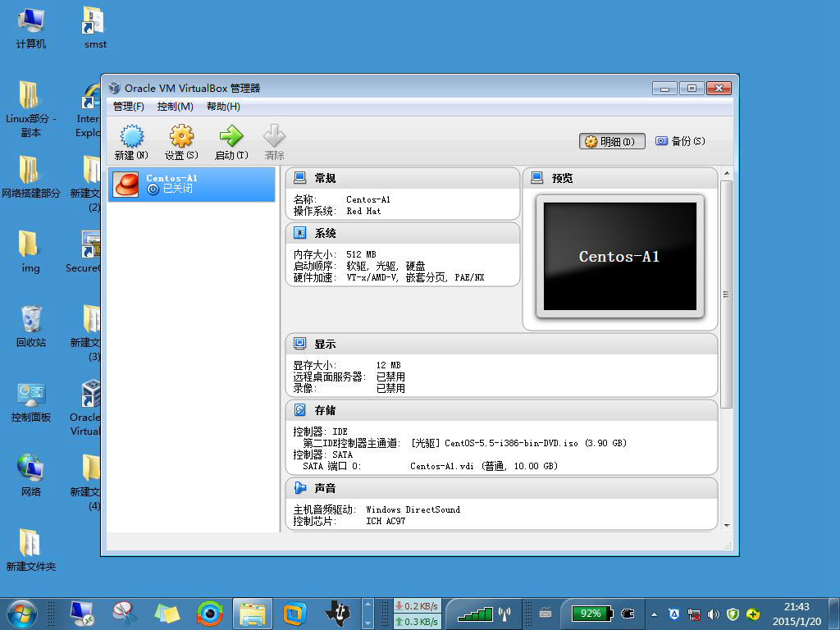Viewport: 840px width, 630px height.
Task: Open the 网络 desktop icon
Action: tap(30, 476)
